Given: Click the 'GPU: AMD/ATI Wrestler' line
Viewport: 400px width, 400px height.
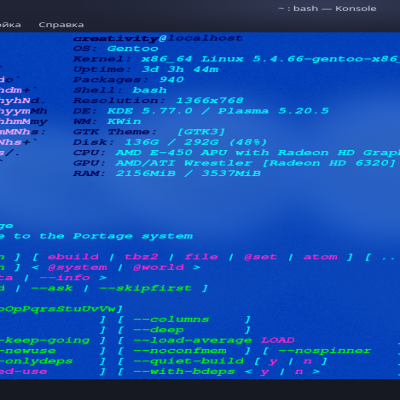Looking at the screenshot, I should click(234, 163).
